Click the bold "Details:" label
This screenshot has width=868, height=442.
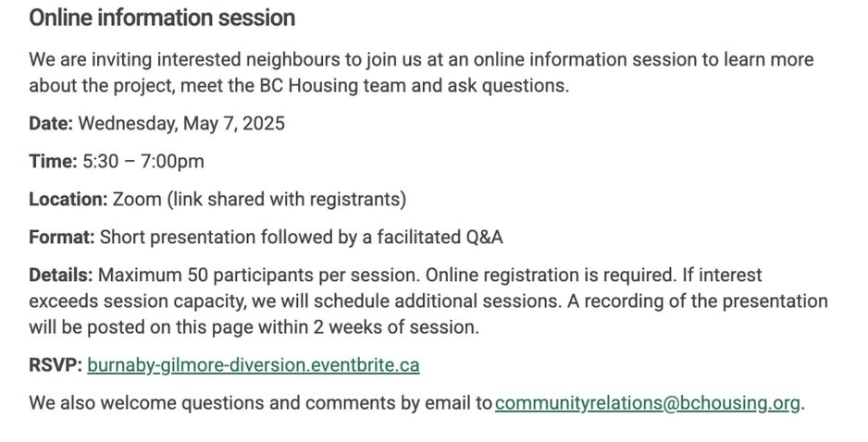point(60,276)
